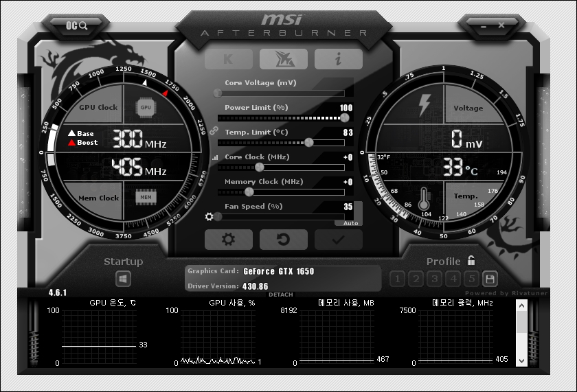Image resolution: width=577 pixels, height=392 pixels.
Task: Close the Afterburner window
Action: coord(501,25)
